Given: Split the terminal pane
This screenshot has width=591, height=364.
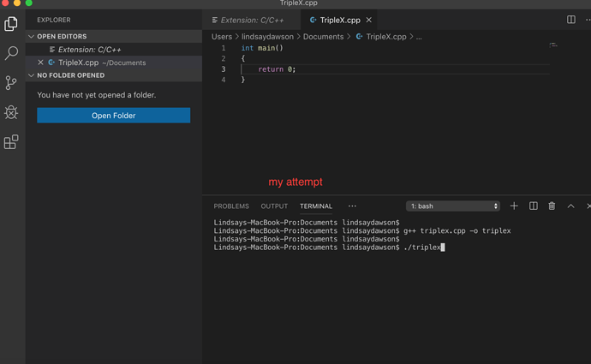Looking at the screenshot, I should click(x=534, y=206).
